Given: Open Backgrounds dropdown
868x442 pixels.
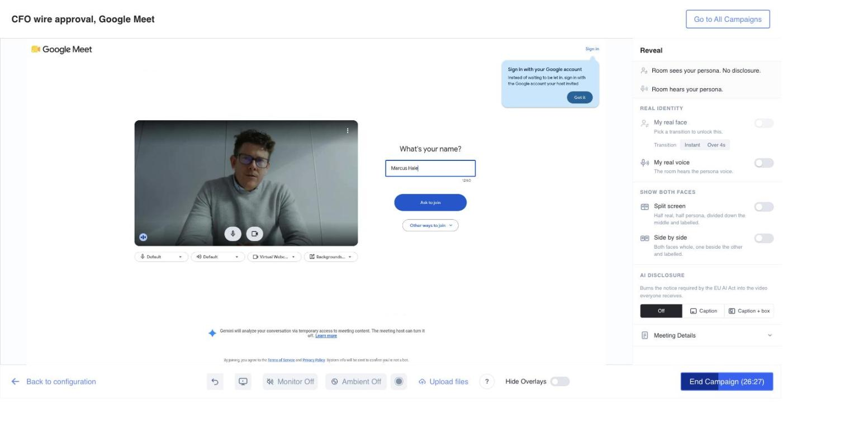Looking at the screenshot, I should point(331,257).
